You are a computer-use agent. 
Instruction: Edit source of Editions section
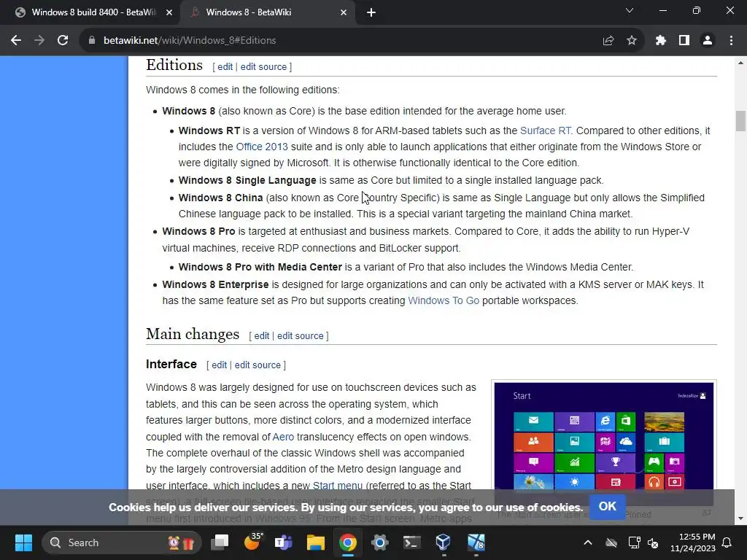click(263, 66)
